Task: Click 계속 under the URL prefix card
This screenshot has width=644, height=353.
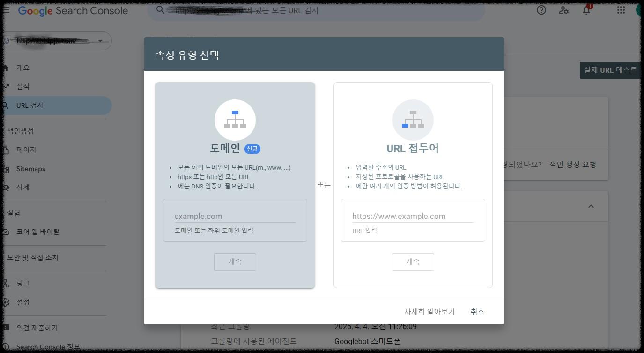Action: click(x=413, y=262)
